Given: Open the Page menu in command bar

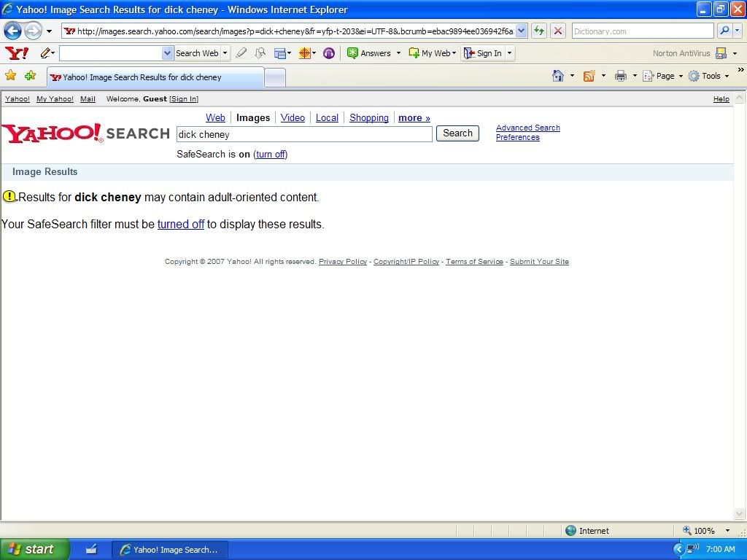Looking at the screenshot, I should click(662, 76).
